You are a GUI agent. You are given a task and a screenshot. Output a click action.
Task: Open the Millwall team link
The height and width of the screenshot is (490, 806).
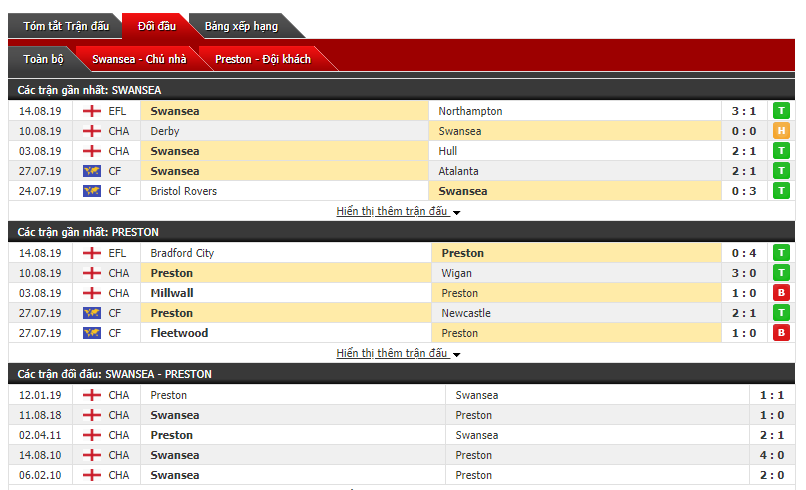[172, 293]
